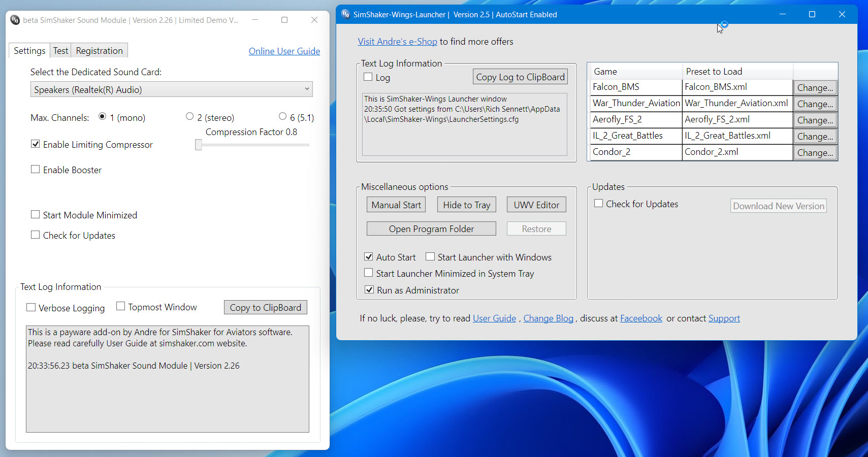The width and height of the screenshot is (868, 457).
Task: Open the Online User Guide link in Sound Module
Action: pos(284,51)
